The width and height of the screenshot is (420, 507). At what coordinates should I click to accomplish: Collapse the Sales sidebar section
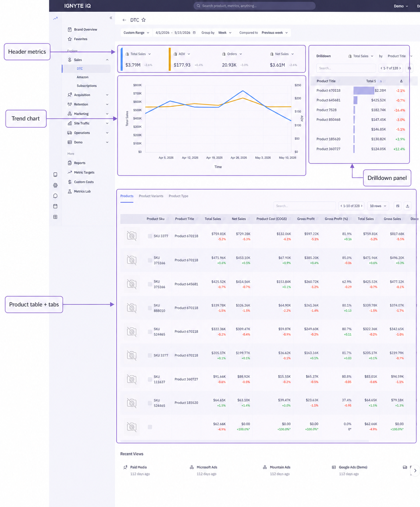[x=107, y=60]
